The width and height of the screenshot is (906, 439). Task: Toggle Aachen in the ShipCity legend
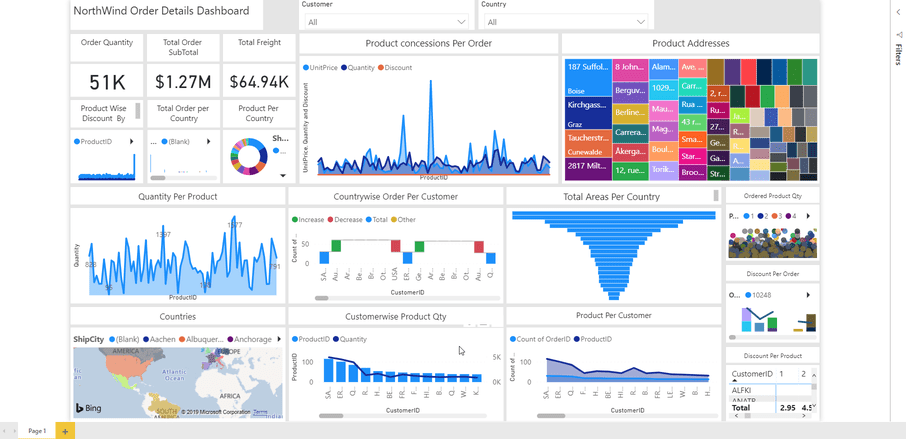coord(161,339)
